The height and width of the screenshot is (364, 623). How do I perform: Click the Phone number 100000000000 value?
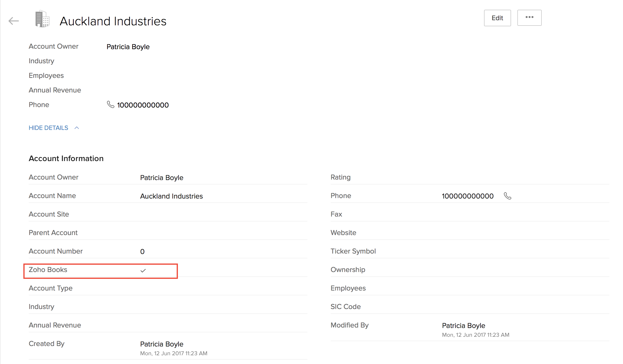(x=467, y=196)
